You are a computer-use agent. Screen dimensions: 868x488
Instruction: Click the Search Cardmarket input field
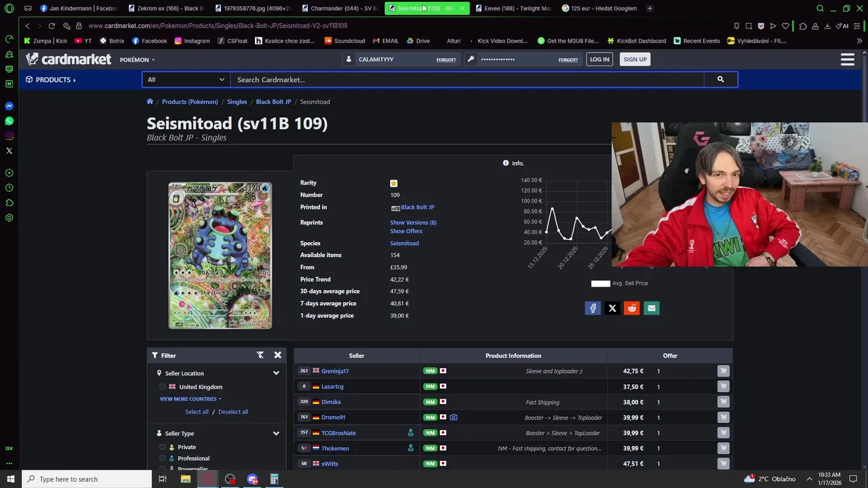click(467, 79)
